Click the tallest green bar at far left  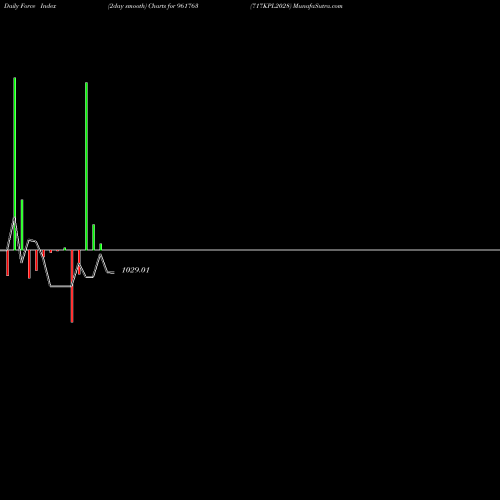tap(15, 164)
